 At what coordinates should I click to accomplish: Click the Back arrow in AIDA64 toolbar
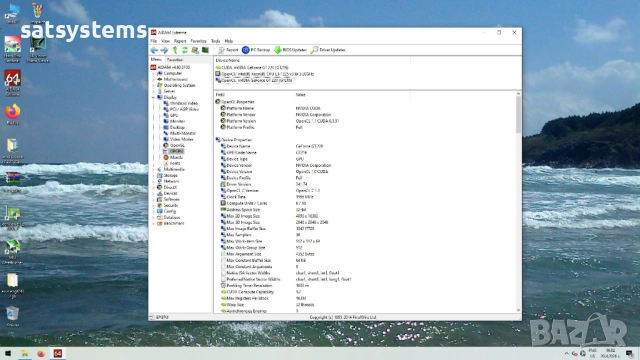(154, 50)
